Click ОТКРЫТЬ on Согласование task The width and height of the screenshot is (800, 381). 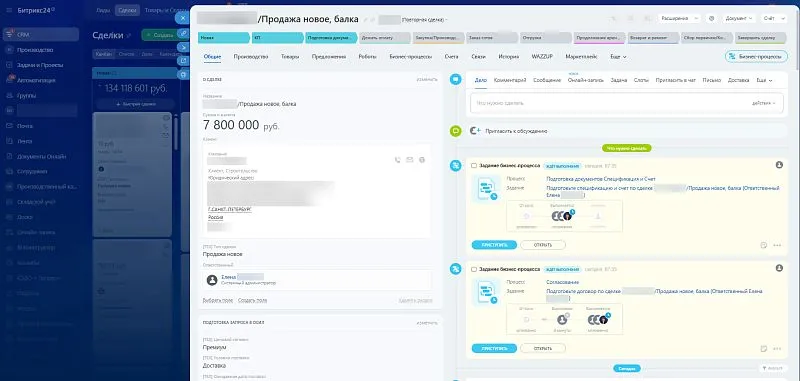(x=543, y=348)
